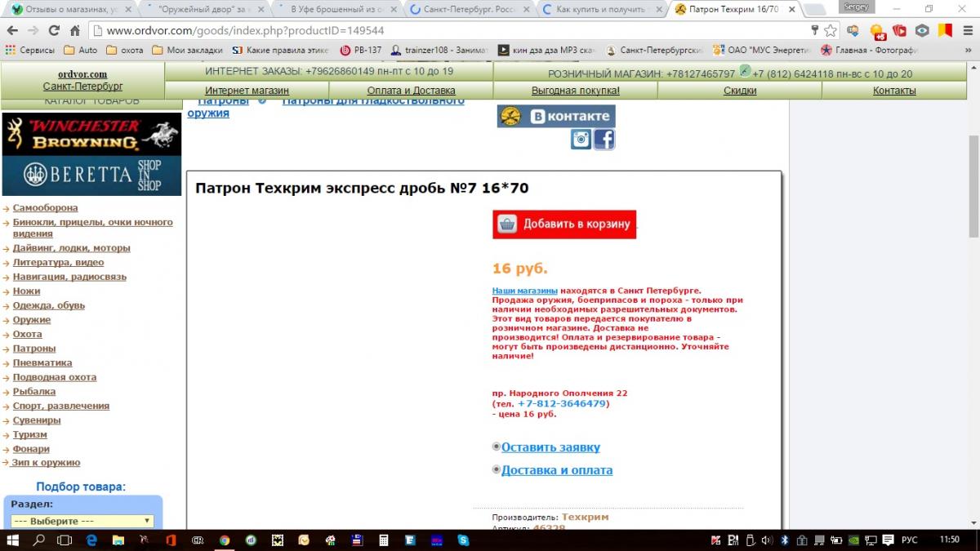Open the store's Facebook page icon
980x551 pixels.
click(604, 140)
